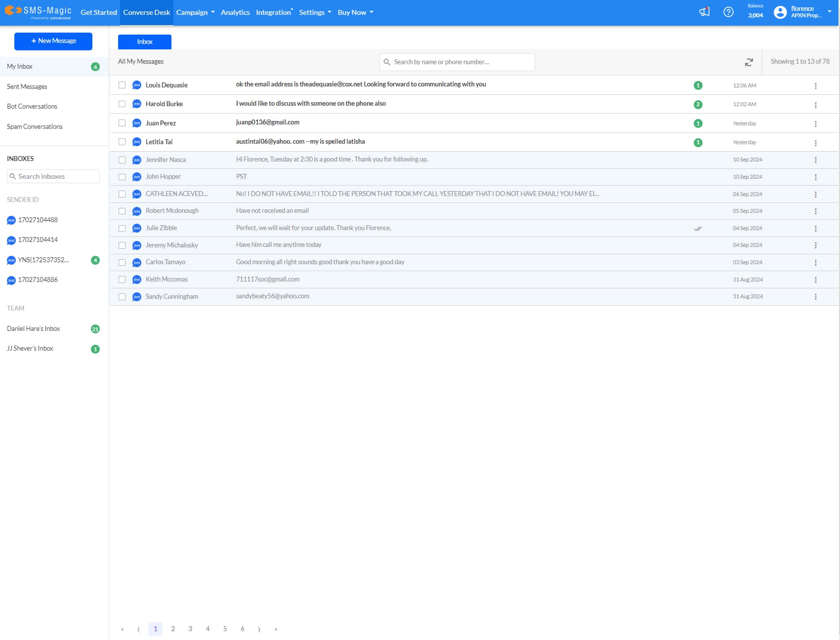The height and width of the screenshot is (640, 840).
Task: Click the SMS icon beside sender 17027104414
Action: click(x=11, y=240)
